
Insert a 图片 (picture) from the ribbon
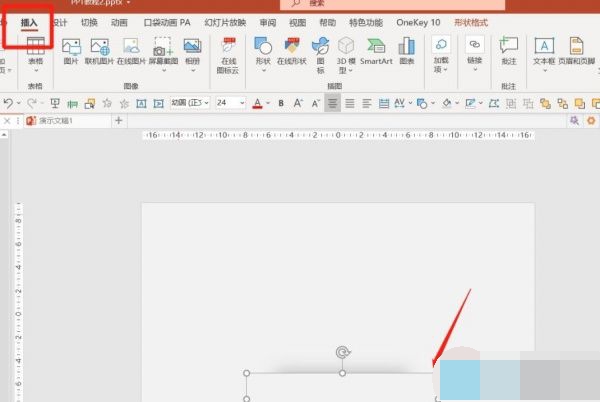click(71, 52)
